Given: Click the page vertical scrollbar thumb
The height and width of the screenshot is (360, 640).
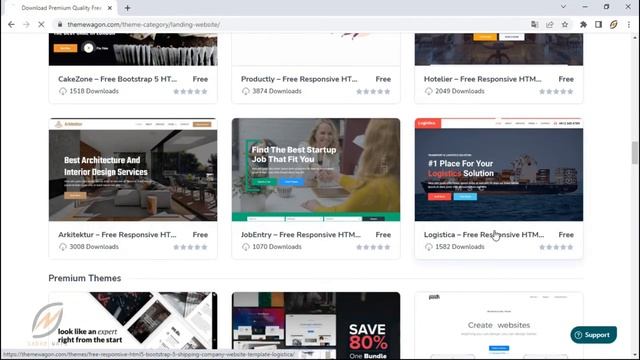Looking at the screenshot, I should click(634, 153).
